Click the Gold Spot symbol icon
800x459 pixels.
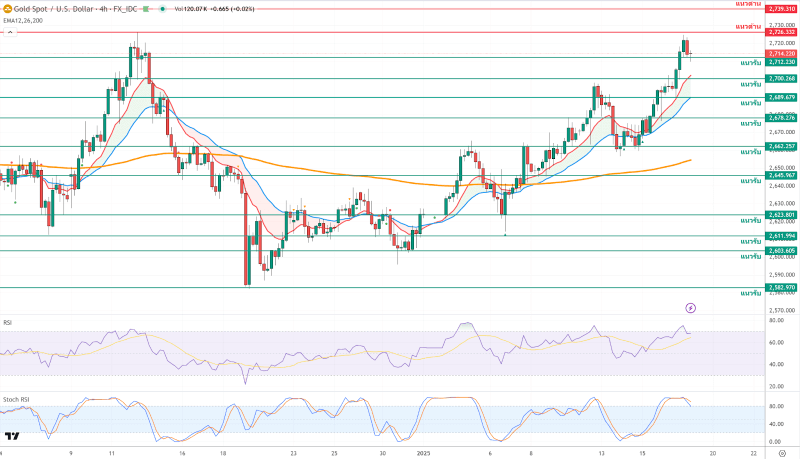click(x=6, y=8)
